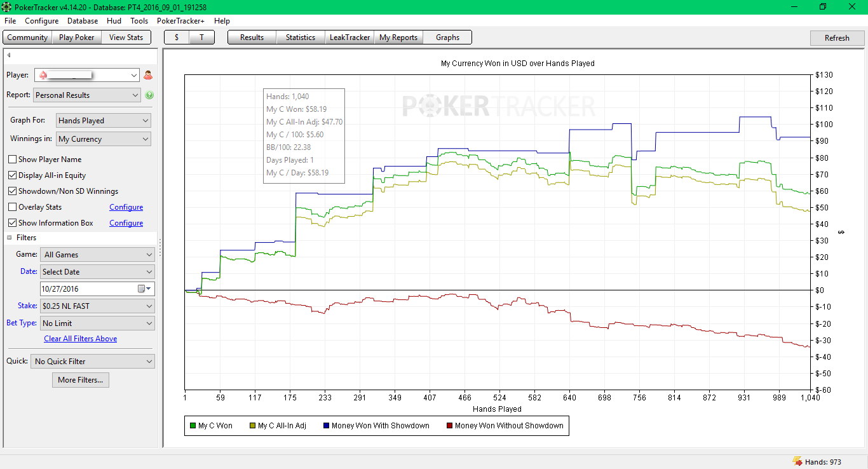Select the Graphs tab
This screenshot has width=868, height=469.
447,37
